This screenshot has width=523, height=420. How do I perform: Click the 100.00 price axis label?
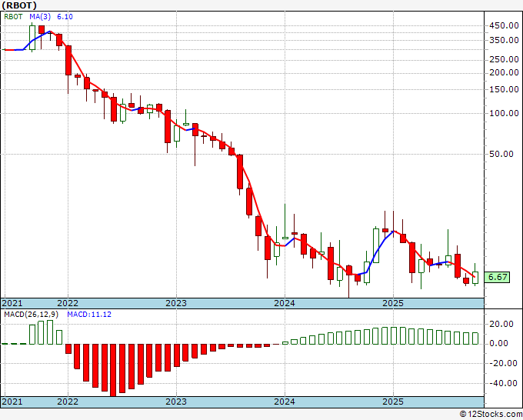click(x=504, y=113)
